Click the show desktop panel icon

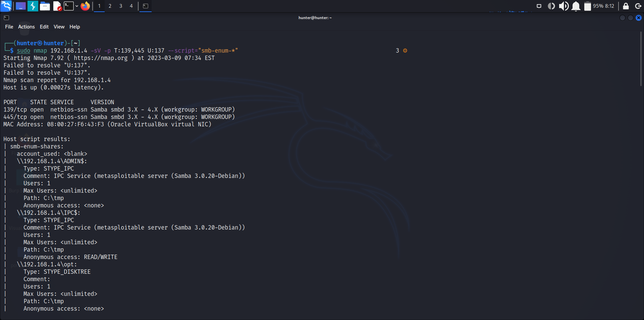21,6
